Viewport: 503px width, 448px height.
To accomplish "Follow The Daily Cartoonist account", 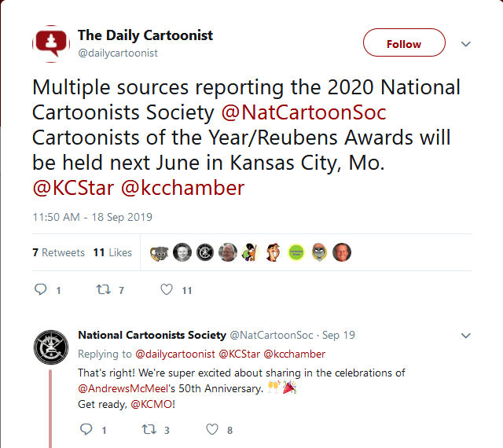I will pyautogui.click(x=404, y=44).
